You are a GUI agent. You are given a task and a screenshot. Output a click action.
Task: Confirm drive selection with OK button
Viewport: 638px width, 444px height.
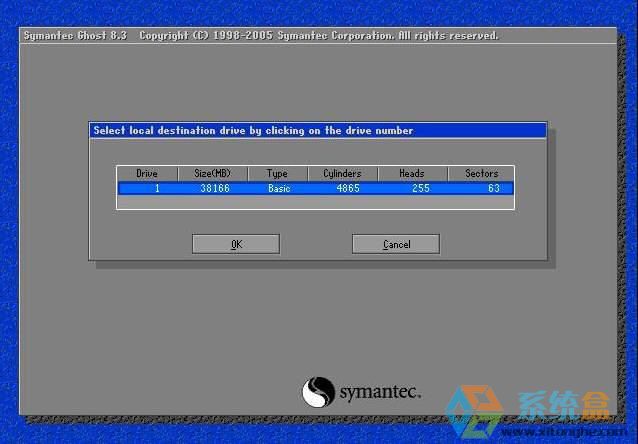point(236,244)
